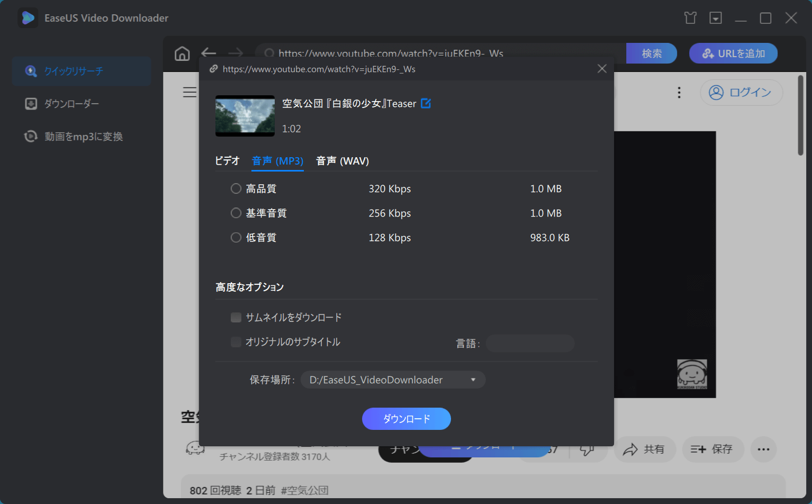The width and height of the screenshot is (812, 504).
Task: Click the ダウンロード button
Action: [x=407, y=419]
